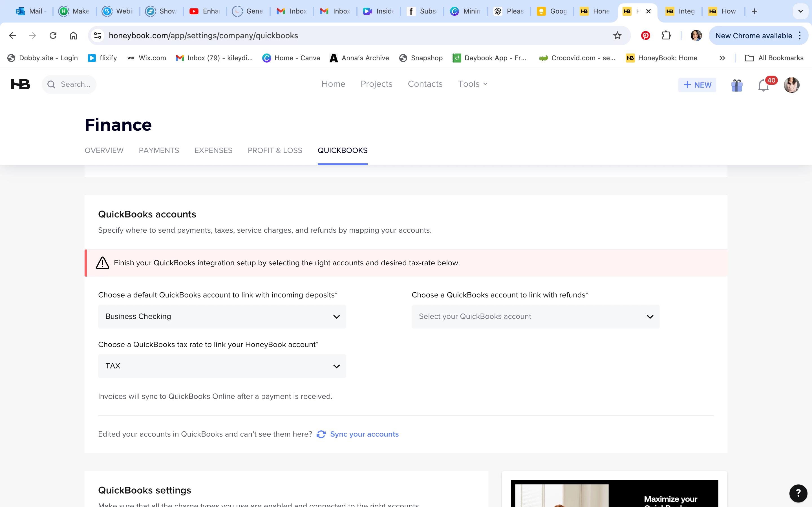This screenshot has width=812, height=507.
Task: Open the refunds QuickBooks account dropdown
Action: (535, 317)
